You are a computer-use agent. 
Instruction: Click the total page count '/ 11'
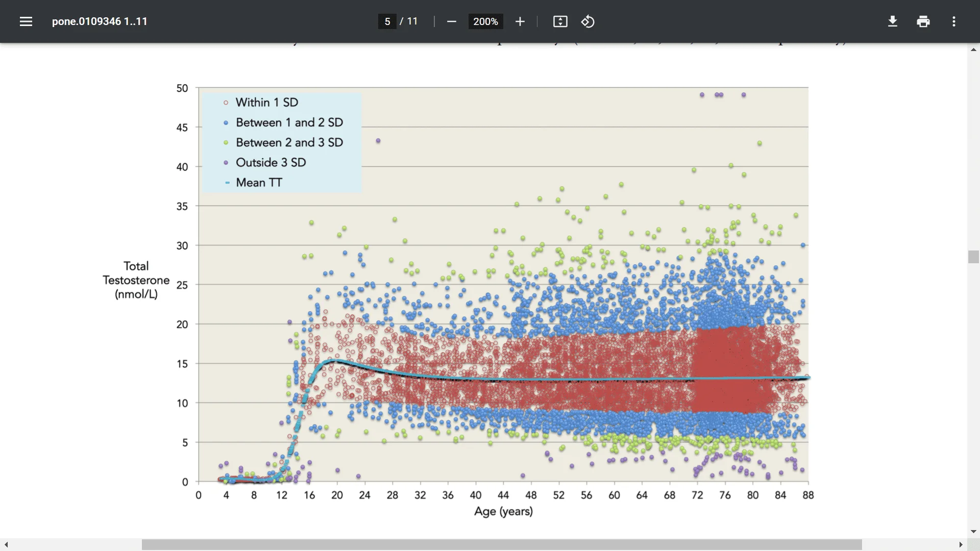point(409,21)
